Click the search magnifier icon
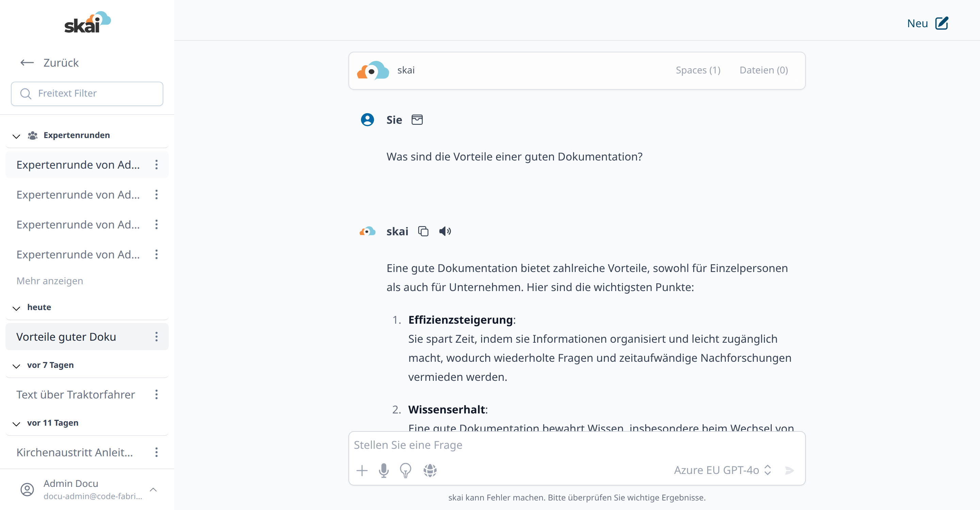 26,93
